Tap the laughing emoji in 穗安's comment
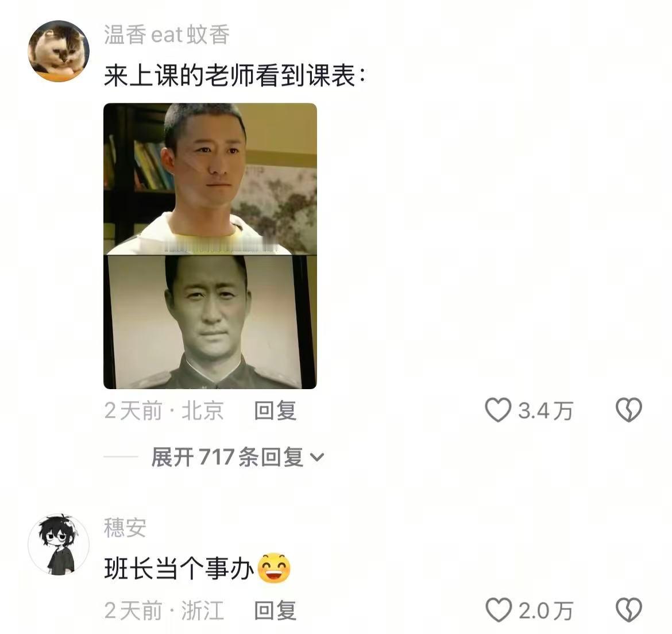The image size is (672, 634). coord(274,568)
